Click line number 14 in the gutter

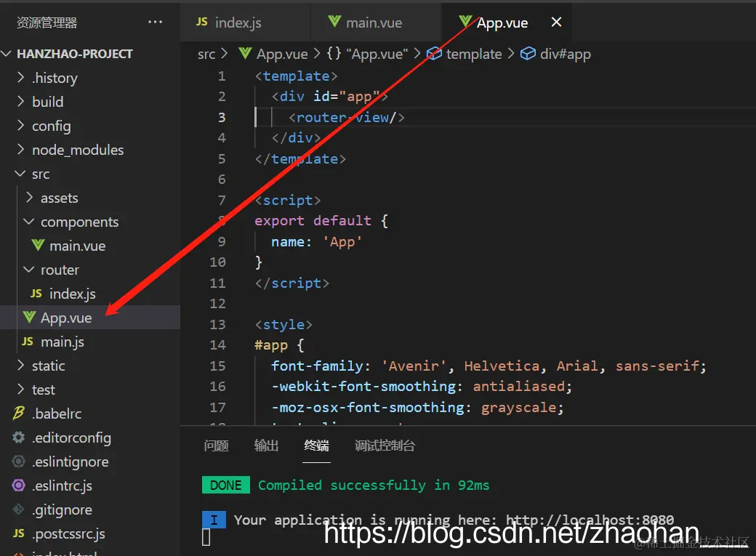217,345
